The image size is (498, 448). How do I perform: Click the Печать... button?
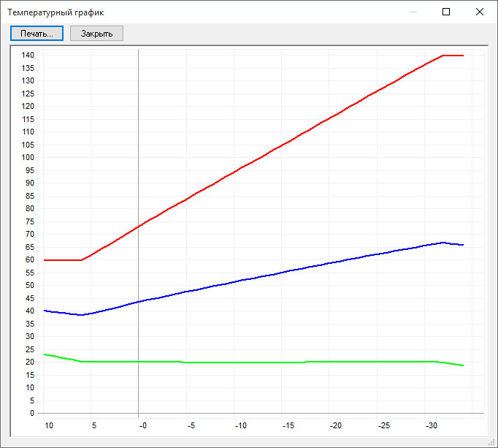(x=37, y=34)
